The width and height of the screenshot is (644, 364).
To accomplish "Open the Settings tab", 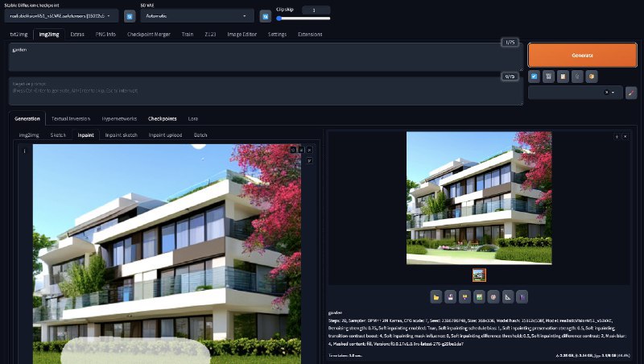I will (x=277, y=35).
